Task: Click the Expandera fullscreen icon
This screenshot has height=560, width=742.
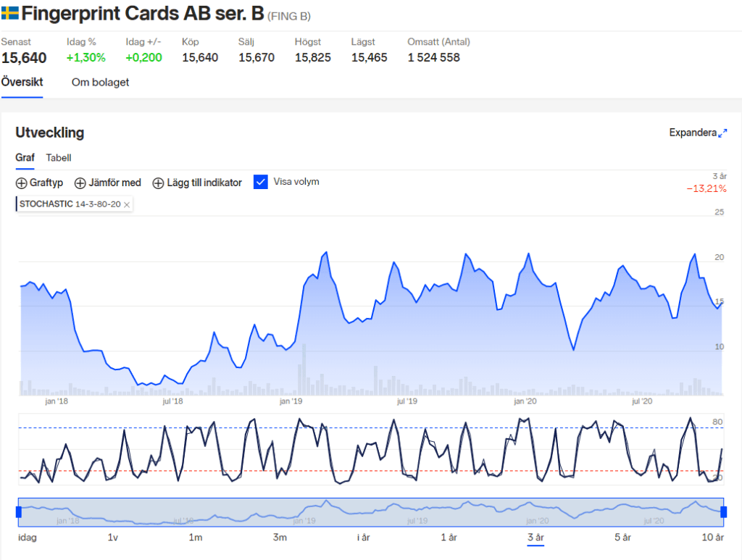Action: click(x=723, y=133)
